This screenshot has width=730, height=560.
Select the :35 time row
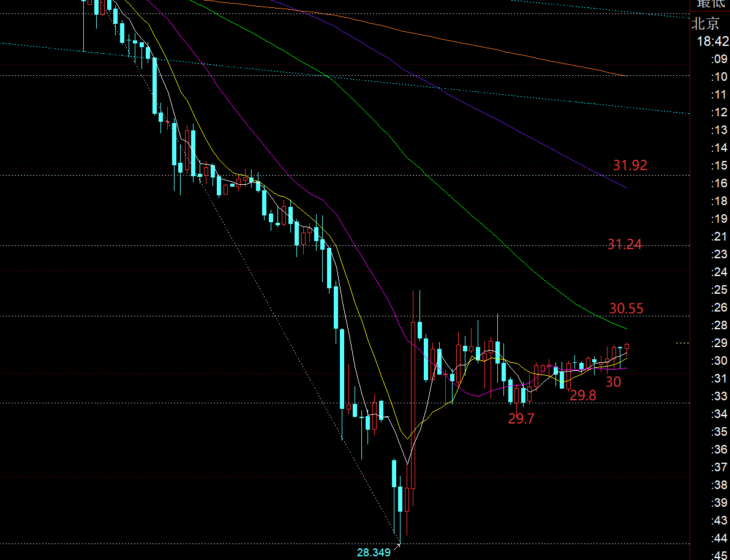(x=720, y=431)
